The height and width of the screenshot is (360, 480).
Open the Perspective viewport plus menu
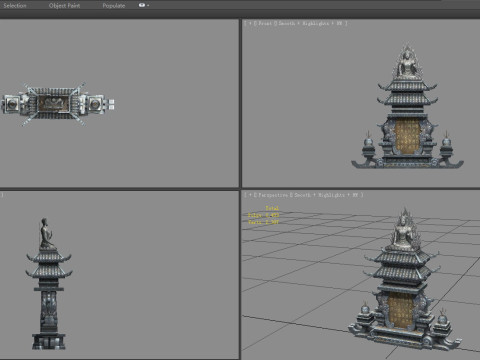click(x=250, y=195)
